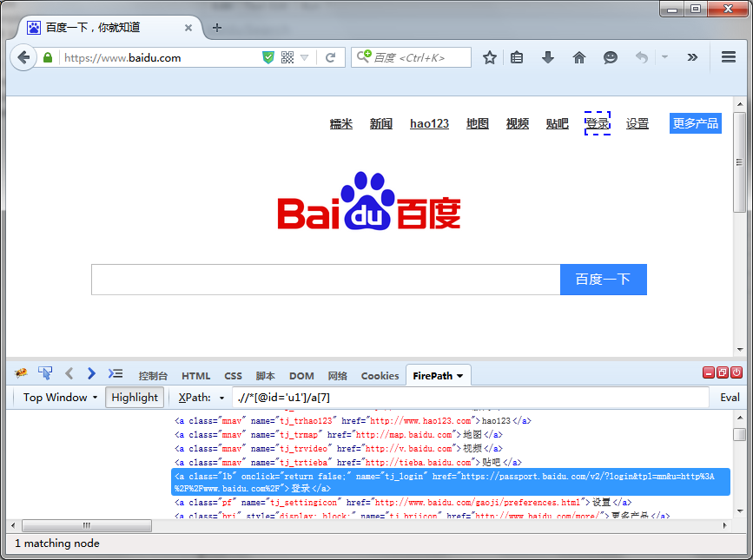Detach Firebug into a new window
753x560 pixels.
tap(723, 372)
